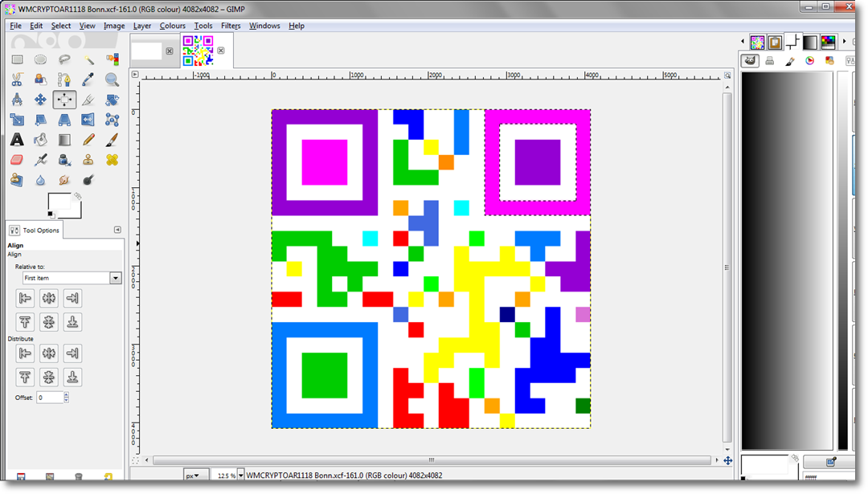Screen dimensions: 868x494
Task: Select the Clone stamp tool
Action: tap(88, 160)
